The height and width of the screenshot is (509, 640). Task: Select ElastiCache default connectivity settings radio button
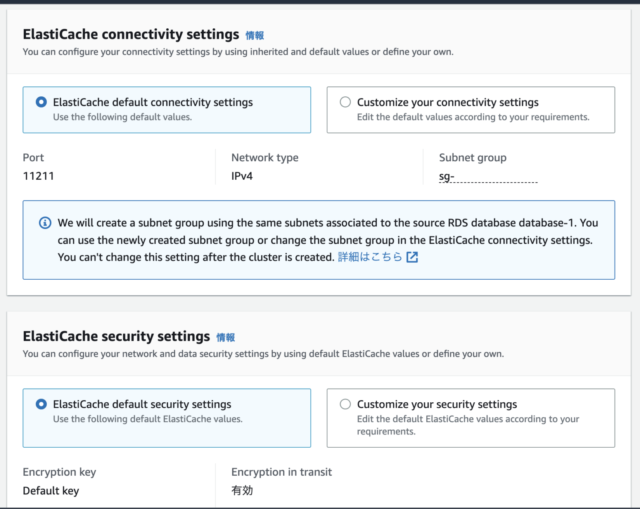41,102
